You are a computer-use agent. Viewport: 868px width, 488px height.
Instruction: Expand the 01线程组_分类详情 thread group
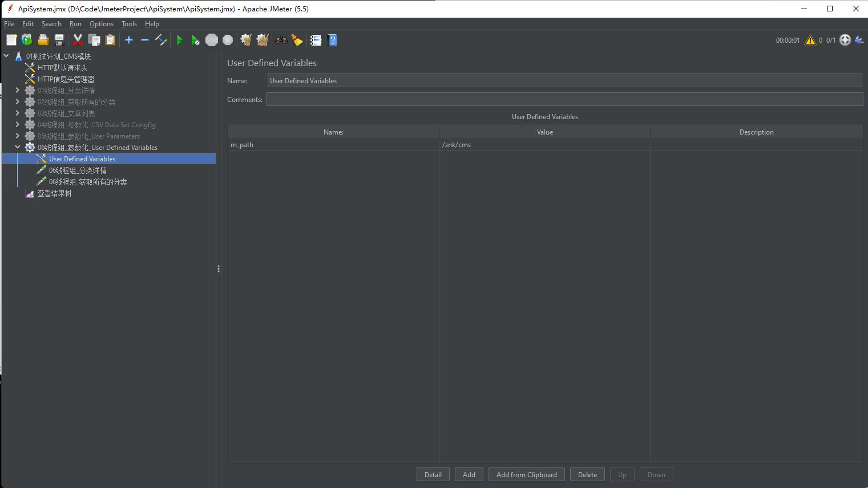tap(18, 90)
